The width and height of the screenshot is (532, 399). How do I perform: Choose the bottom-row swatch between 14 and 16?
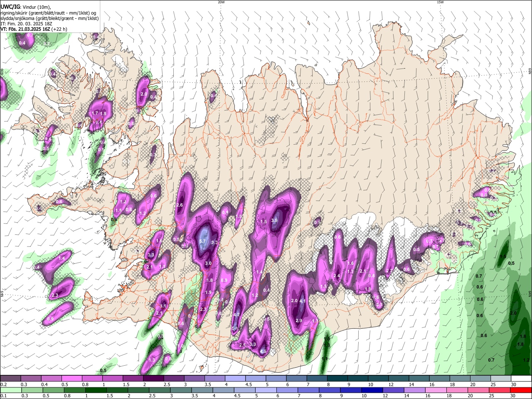[x=415, y=390]
